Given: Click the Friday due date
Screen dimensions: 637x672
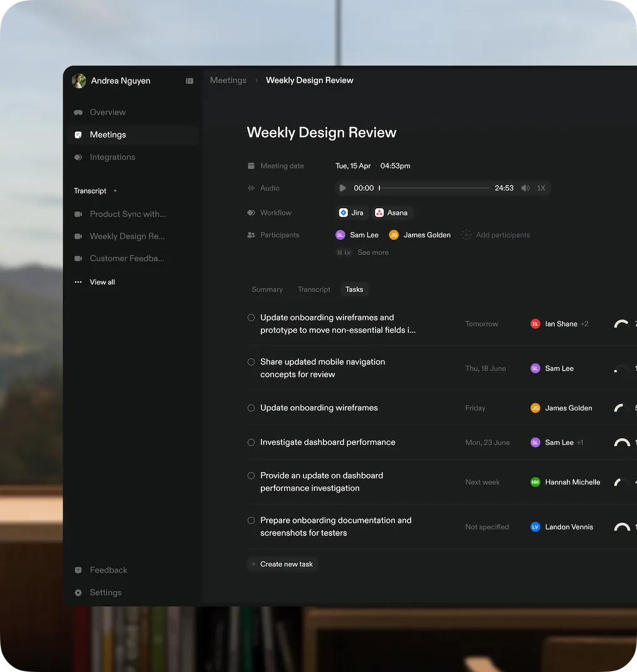Looking at the screenshot, I should 475,408.
